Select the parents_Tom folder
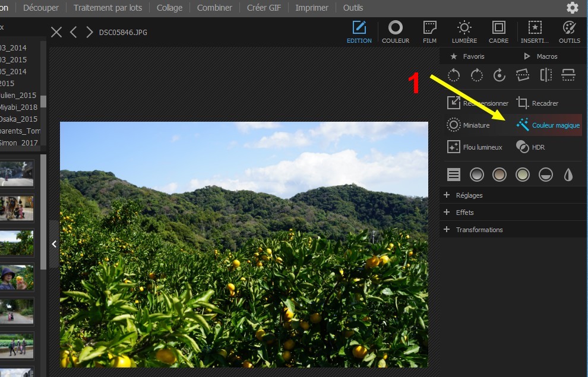This screenshot has width=588, height=377. (x=20, y=131)
